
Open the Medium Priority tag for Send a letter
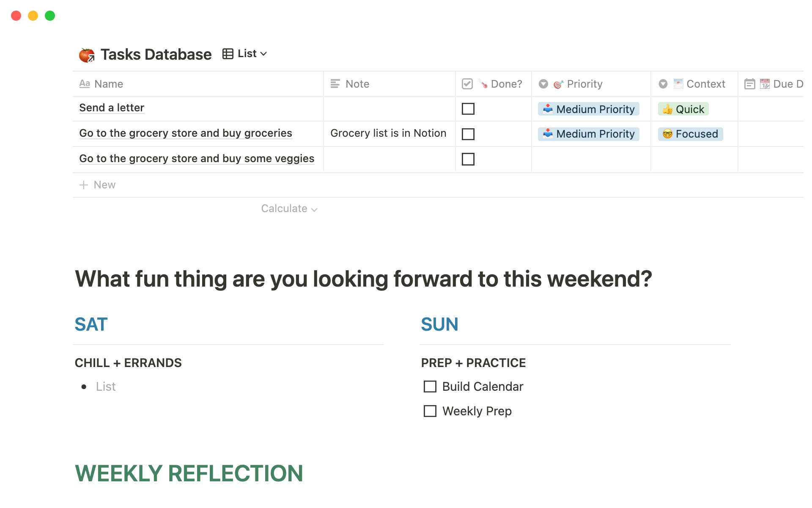click(x=589, y=109)
